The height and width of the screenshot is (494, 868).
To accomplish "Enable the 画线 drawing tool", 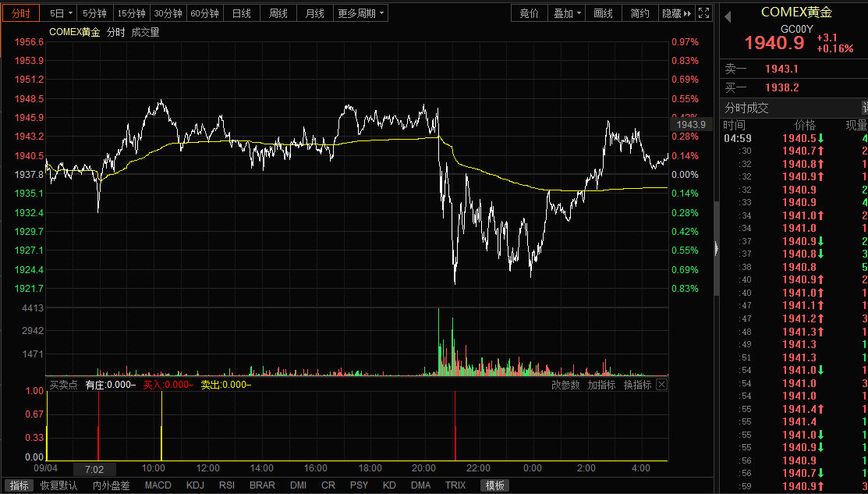I will point(603,13).
